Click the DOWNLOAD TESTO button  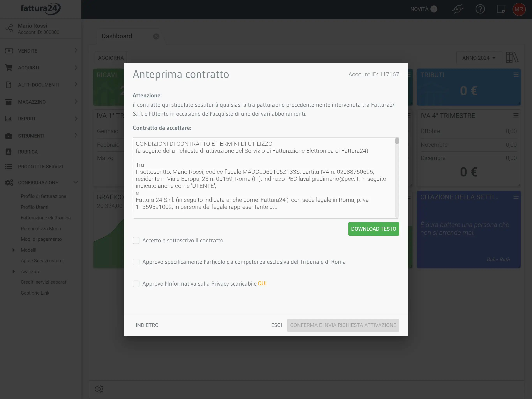click(373, 229)
